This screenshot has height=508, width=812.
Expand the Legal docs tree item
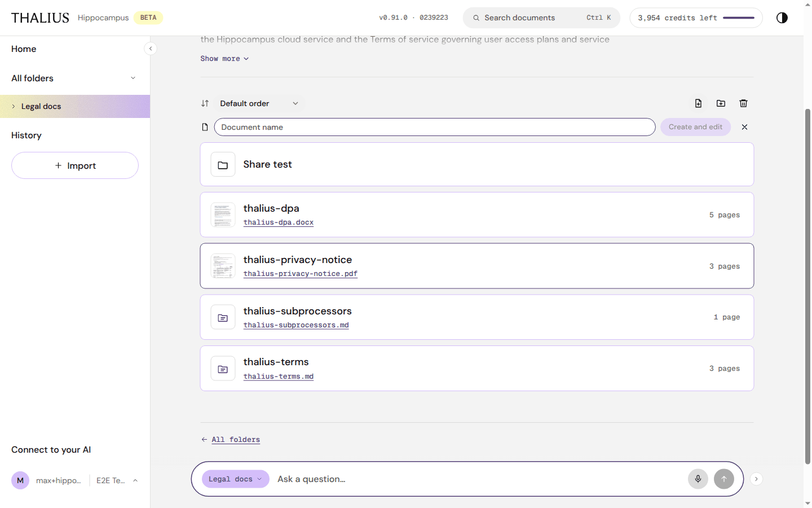pyautogui.click(x=14, y=106)
